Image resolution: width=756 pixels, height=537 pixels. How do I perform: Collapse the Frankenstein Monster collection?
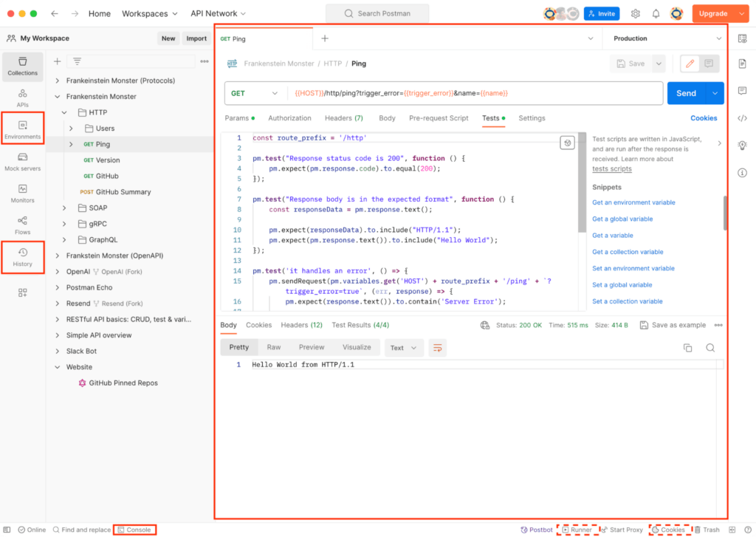pyautogui.click(x=58, y=97)
